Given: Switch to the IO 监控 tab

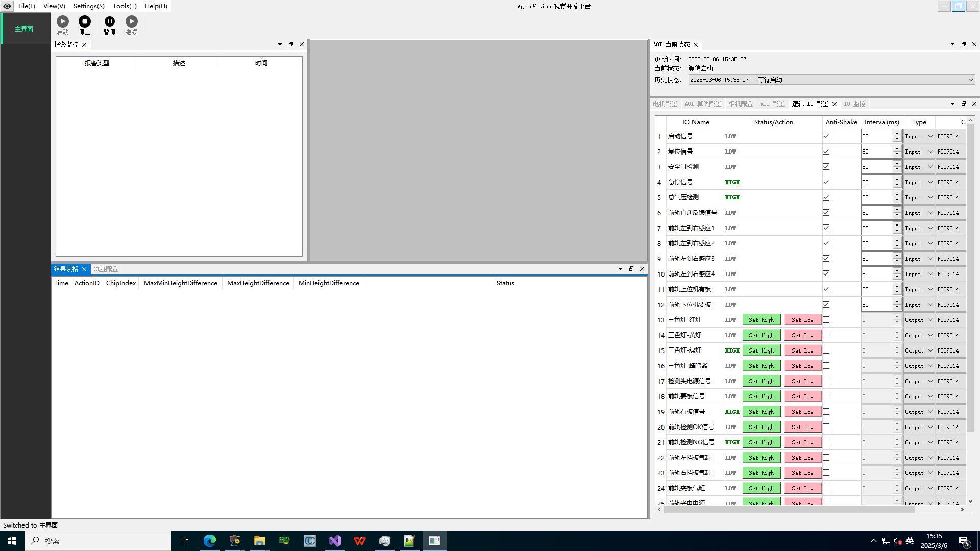Looking at the screenshot, I should (854, 104).
